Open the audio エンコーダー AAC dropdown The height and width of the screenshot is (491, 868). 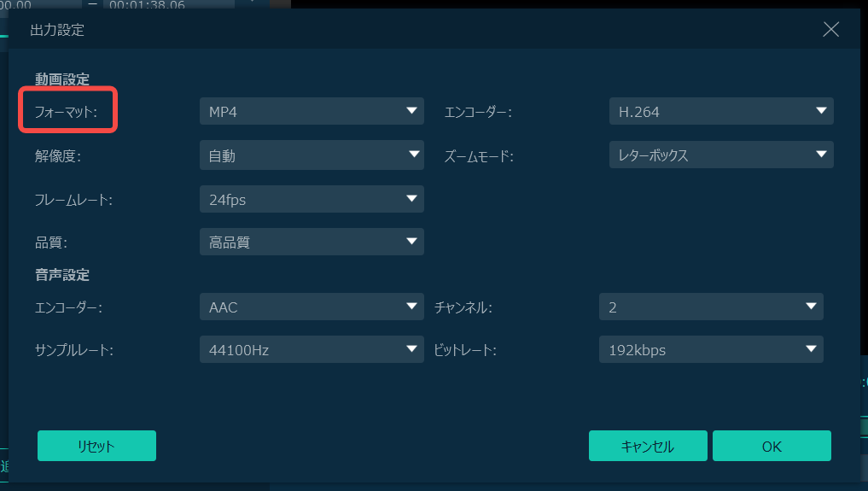[x=312, y=307]
